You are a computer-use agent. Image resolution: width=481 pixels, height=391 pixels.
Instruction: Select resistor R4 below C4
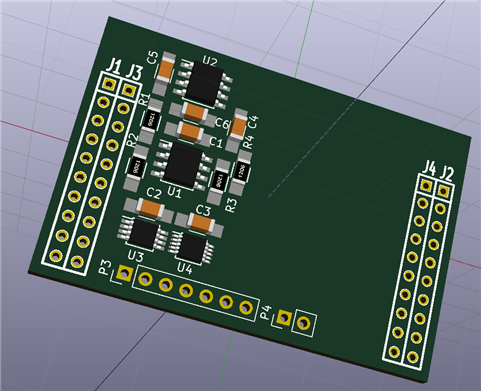click(x=241, y=172)
